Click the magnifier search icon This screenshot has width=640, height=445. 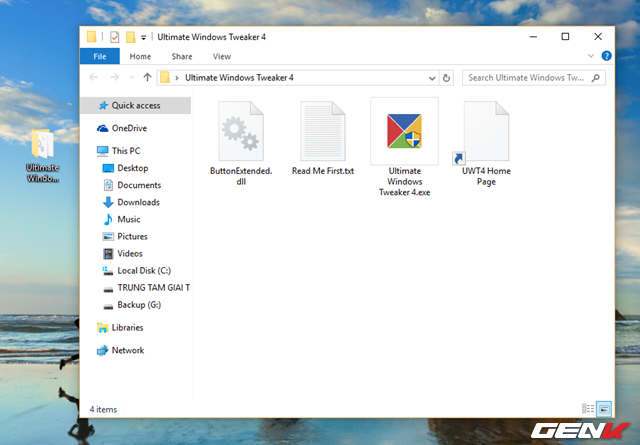(x=596, y=78)
